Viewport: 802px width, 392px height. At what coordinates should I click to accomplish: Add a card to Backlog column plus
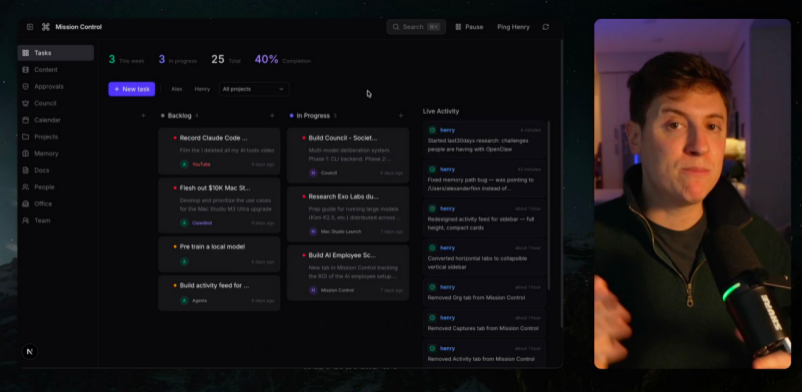coord(272,116)
